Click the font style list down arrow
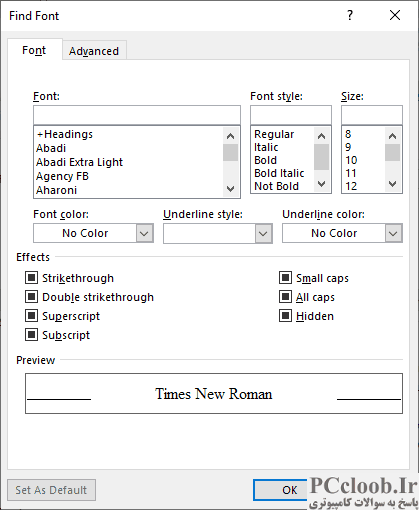Screen dimensions: 419x510 [321, 184]
